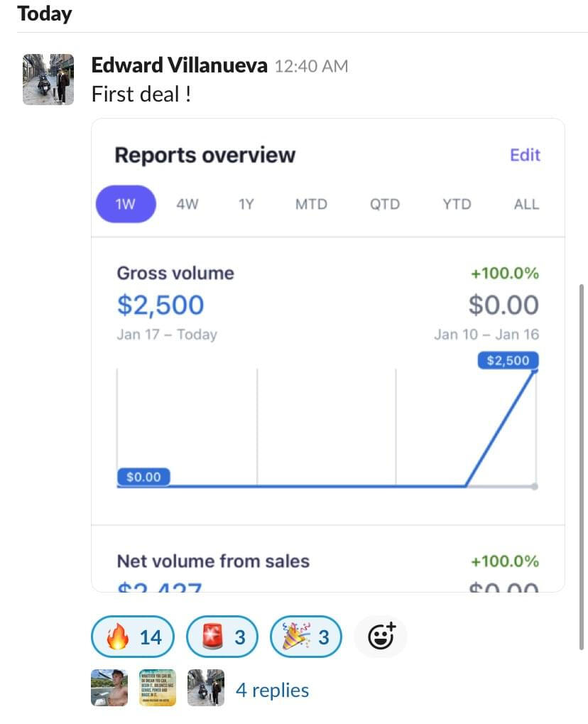Click the third reply avatar thumbnail
This screenshot has height=724, width=588.
pyautogui.click(x=205, y=688)
